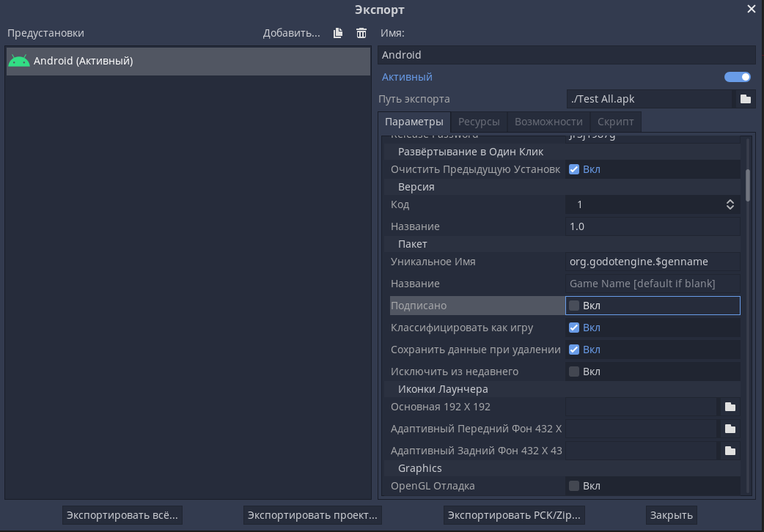This screenshot has height=532, width=764.
Task: Browse file for Адаптивный Передний Фон icon
Action: (730, 429)
